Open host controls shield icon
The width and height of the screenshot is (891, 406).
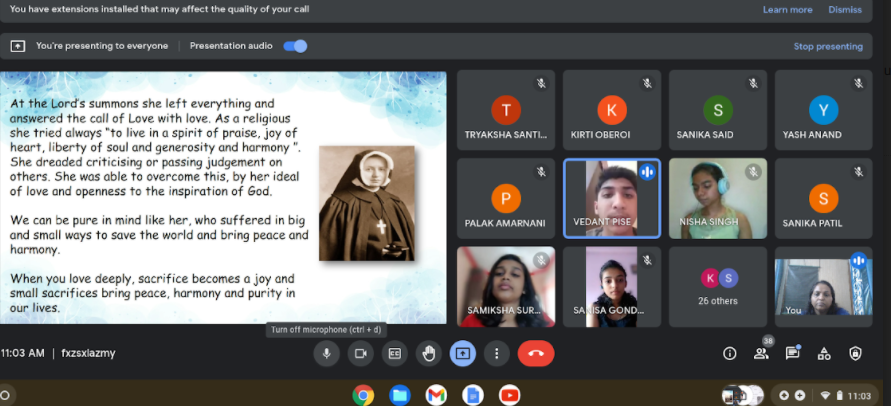pos(855,353)
